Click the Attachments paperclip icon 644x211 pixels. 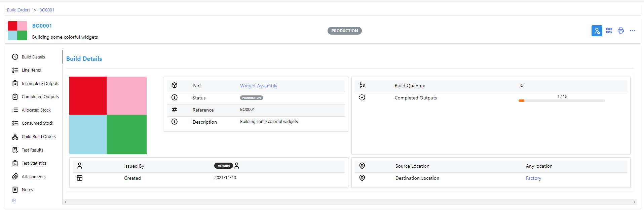click(15, 176)
